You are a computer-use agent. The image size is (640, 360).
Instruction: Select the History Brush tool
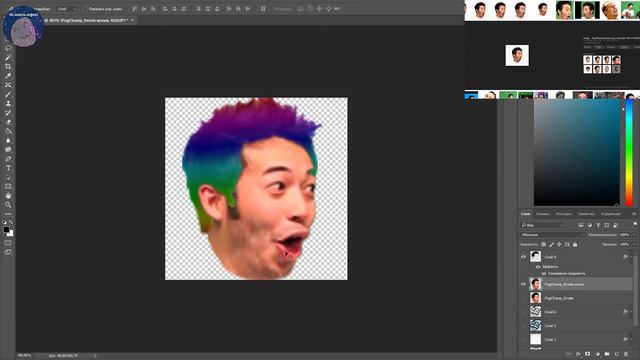coord(8,113)
